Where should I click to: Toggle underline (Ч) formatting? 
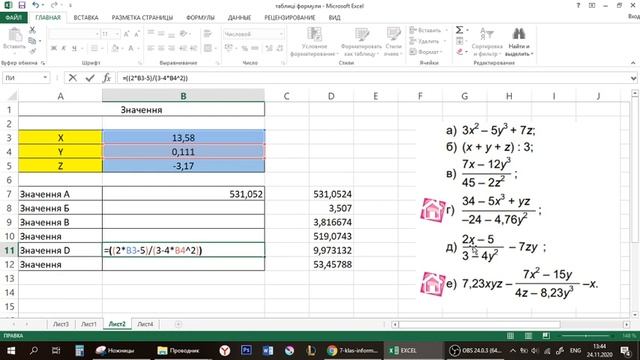(74, 48)
